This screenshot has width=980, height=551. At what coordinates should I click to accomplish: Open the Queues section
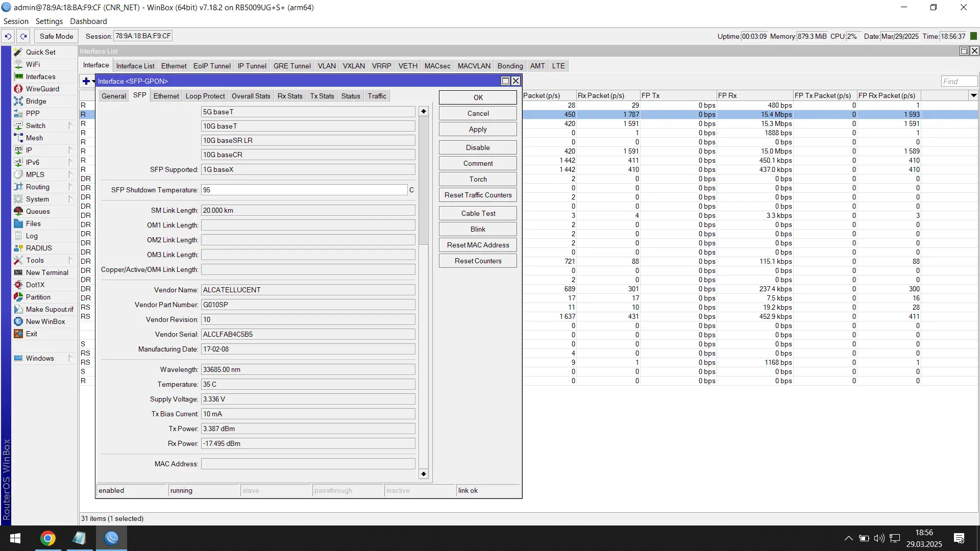pos(38,211)
